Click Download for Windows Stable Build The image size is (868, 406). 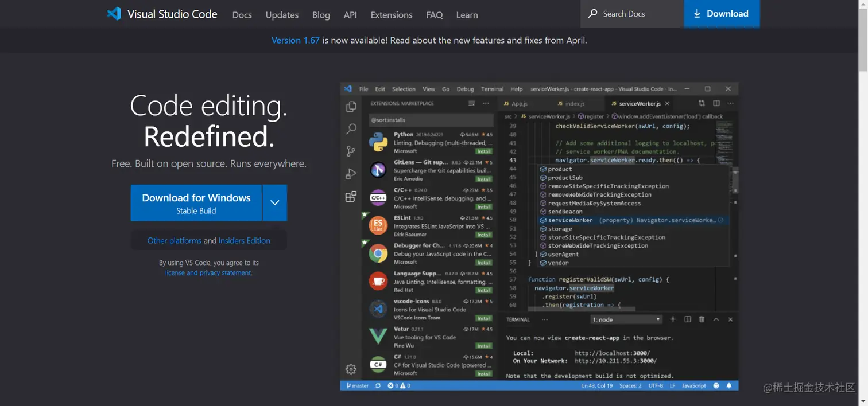pyautogui.click(x=196, y=203)
